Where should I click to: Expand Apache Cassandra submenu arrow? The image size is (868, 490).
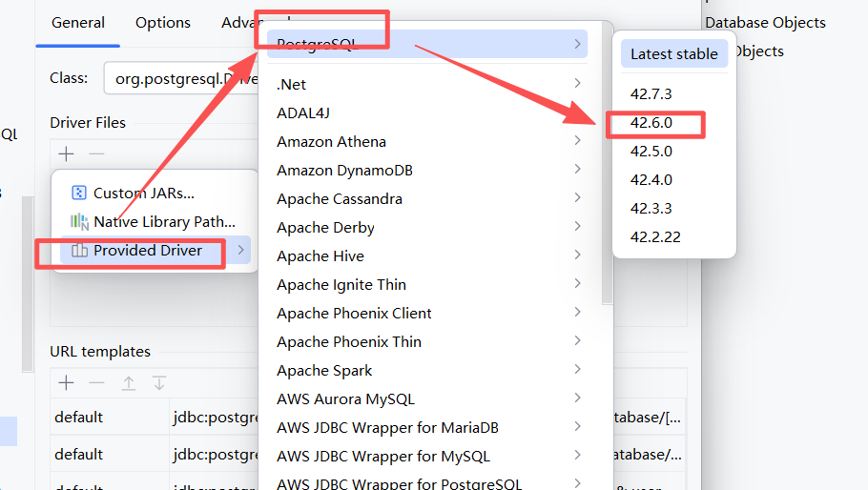[577, 197]
